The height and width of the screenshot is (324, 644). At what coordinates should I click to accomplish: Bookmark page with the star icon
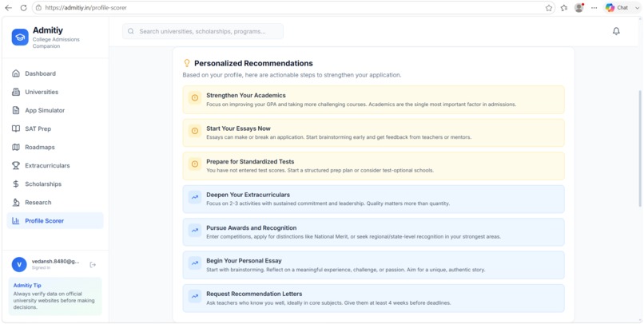tap(549, 8)
